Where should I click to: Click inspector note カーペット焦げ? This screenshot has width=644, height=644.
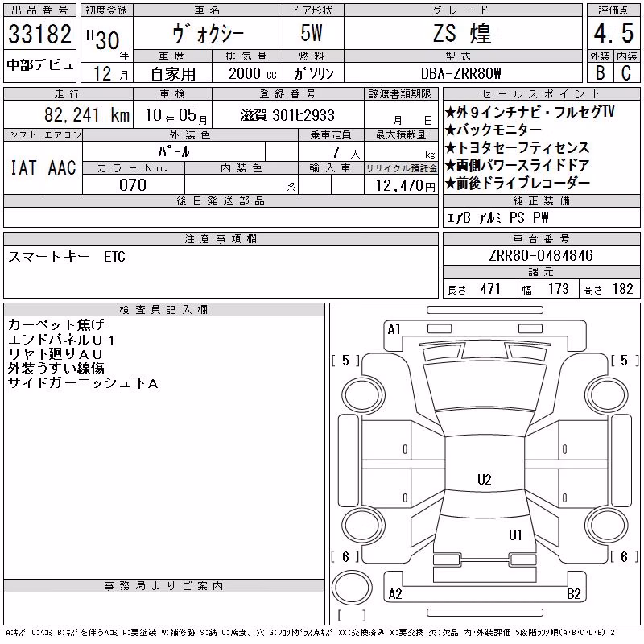point(56,324)
